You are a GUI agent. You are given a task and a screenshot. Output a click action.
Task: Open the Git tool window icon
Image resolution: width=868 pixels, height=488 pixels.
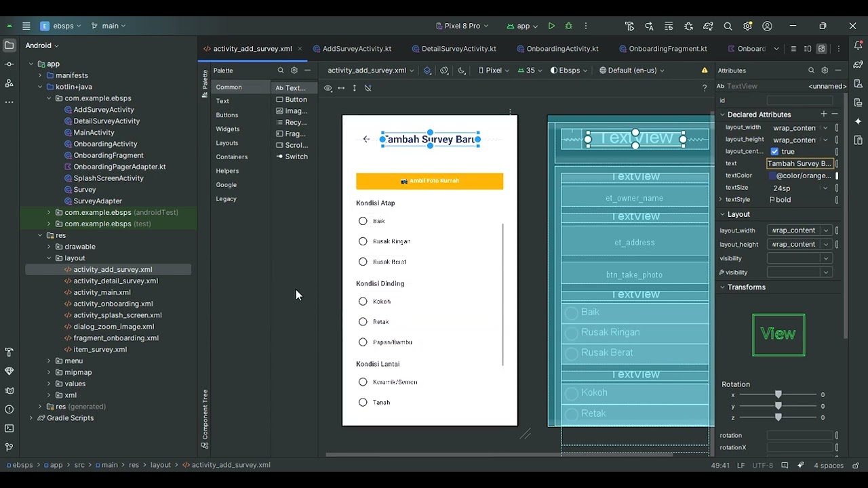click(9, 447)
